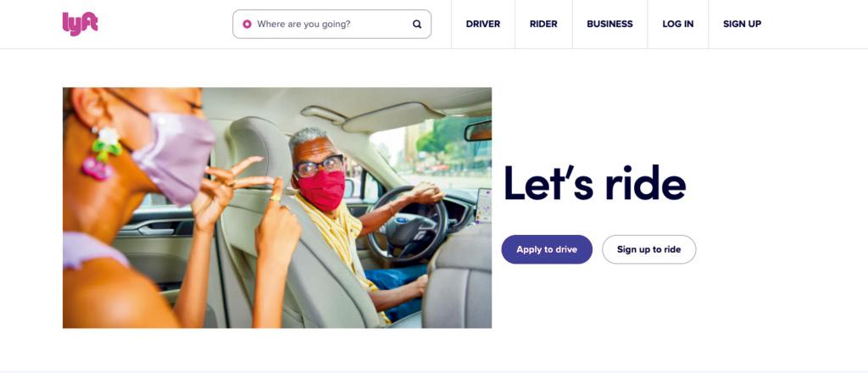Viewport: 868px width, 373px height.
Task: Open the RIDER menu
Action: [x=543, y=25]
